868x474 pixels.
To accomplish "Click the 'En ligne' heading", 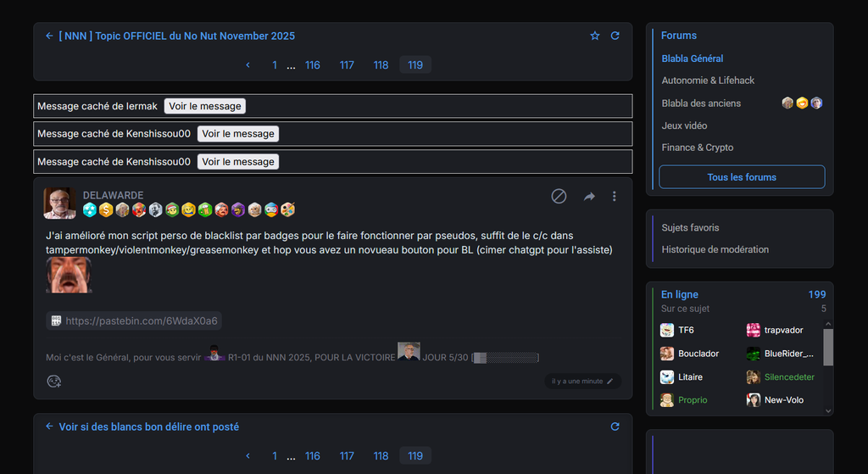I will click(680, 294).
